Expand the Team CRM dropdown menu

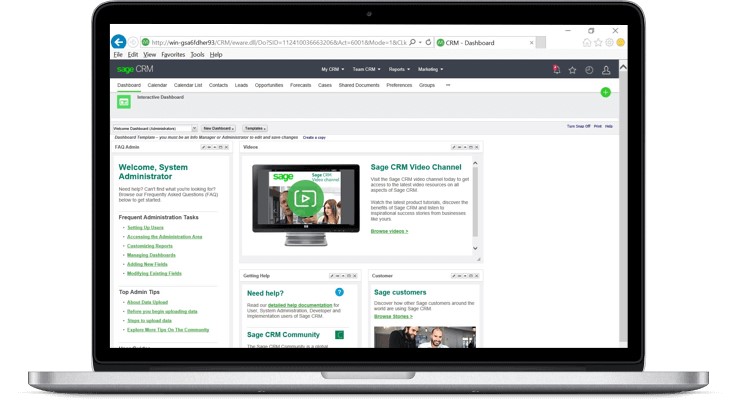click(x=367, y=70)
